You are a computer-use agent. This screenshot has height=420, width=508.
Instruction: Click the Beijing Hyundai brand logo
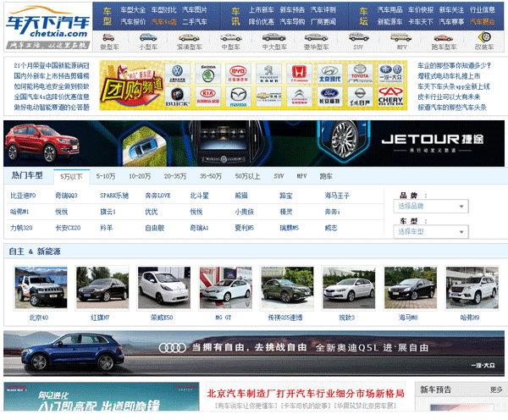(x=329, y=74)
